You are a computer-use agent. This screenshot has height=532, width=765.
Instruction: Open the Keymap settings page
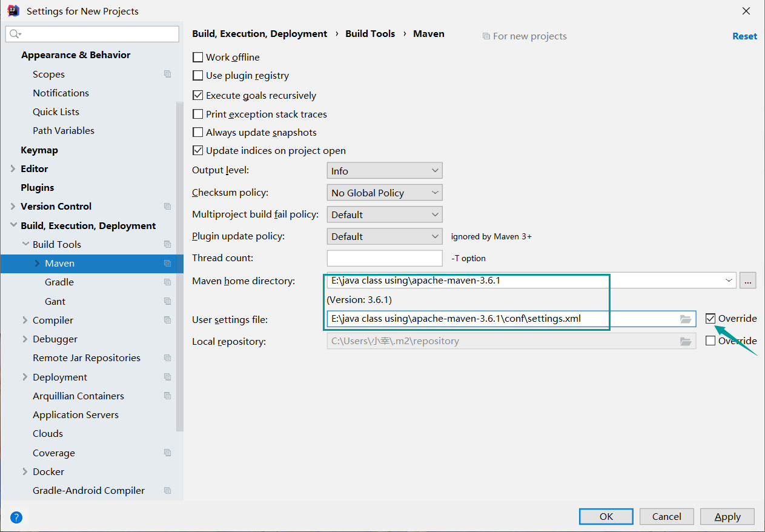(39, 150)
